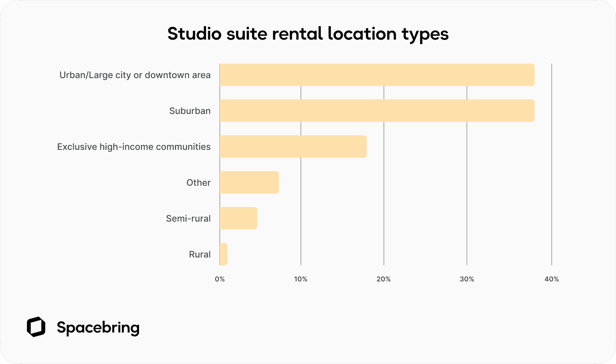Click the Semi-rural bar

tap(237, 218)
